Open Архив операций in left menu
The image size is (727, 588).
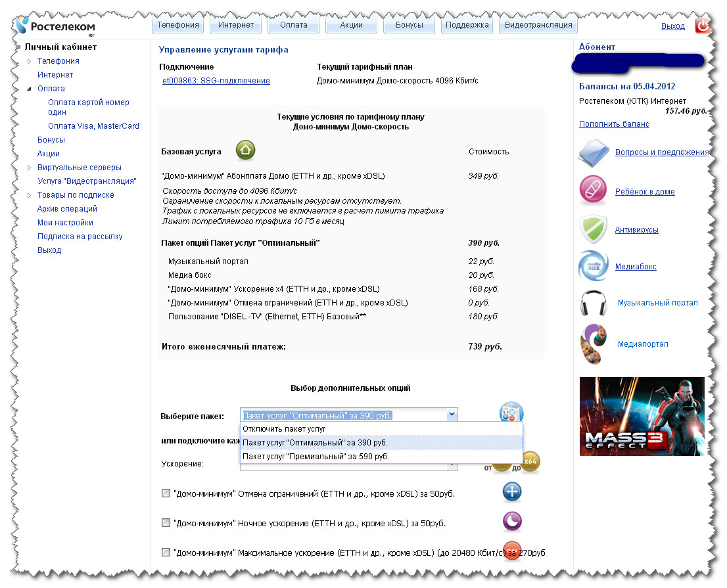67,209
